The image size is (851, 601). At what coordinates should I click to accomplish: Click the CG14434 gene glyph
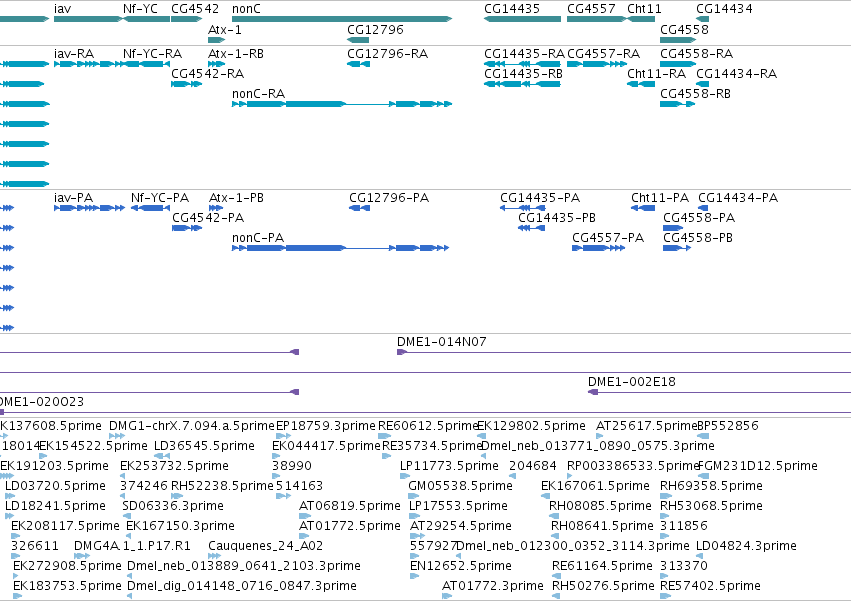[703, 19]
